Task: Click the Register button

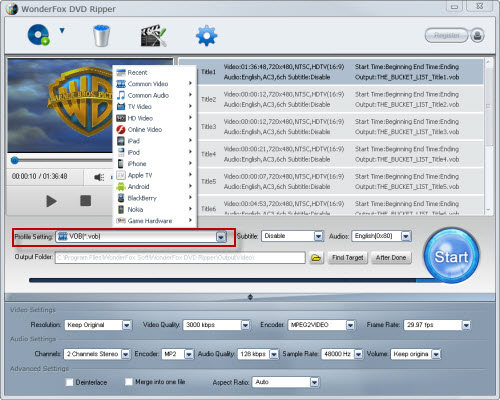Action: coord(447,35)
